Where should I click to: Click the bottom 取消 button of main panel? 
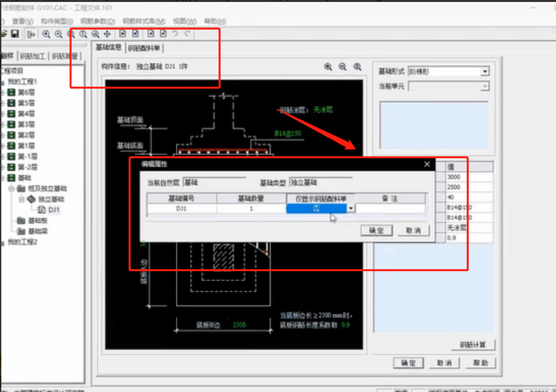444,363
